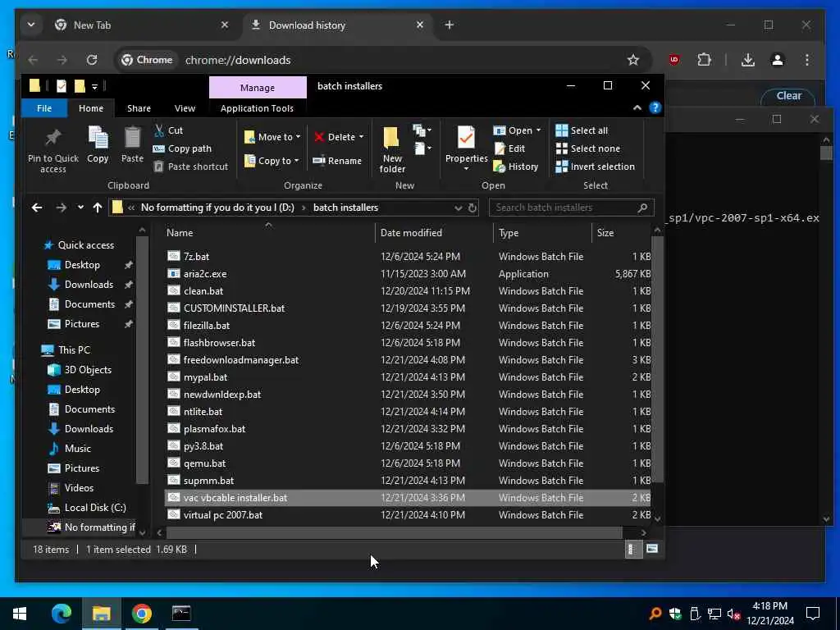The image size is (840, 630).
Task: Click Select none in ribbon
Action: click(587, 148)
